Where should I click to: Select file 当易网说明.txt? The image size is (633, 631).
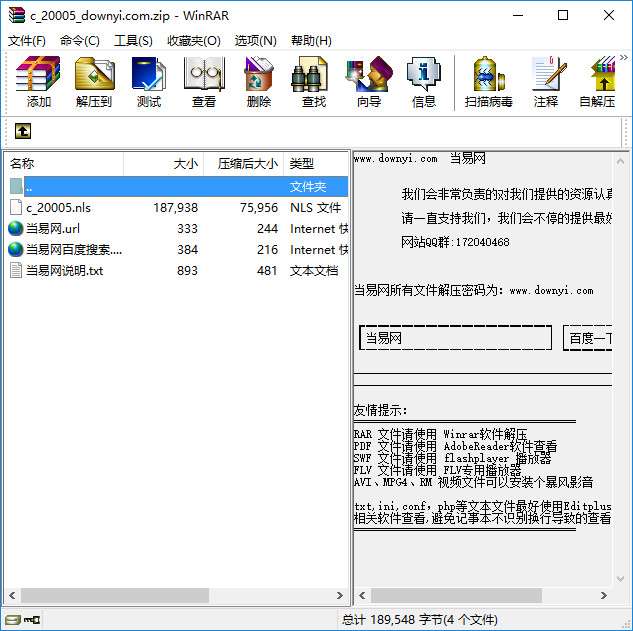[65, 270]
